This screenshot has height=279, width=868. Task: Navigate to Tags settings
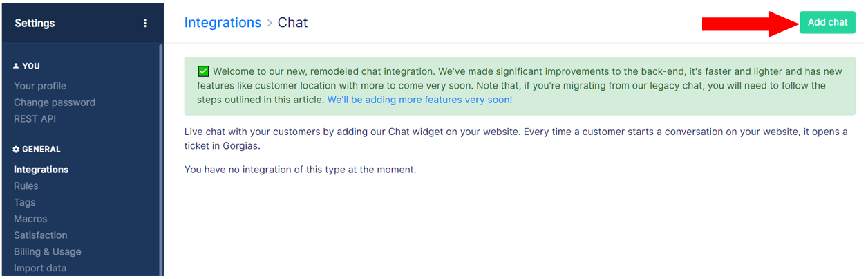click(24, 203)
